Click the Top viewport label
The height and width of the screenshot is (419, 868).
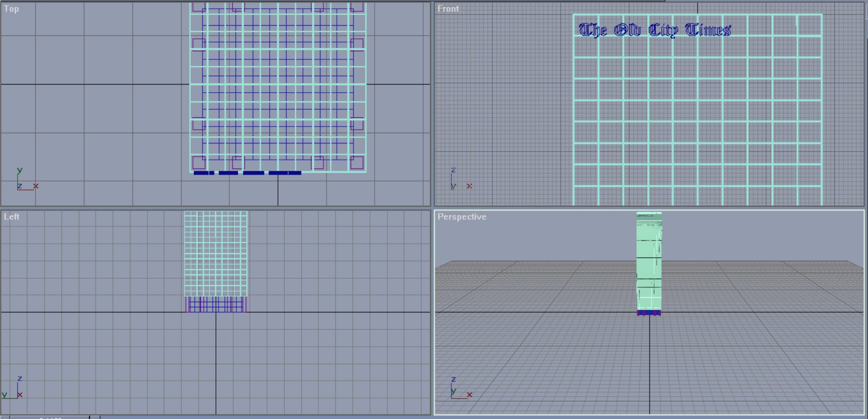[x=11, y=9]
